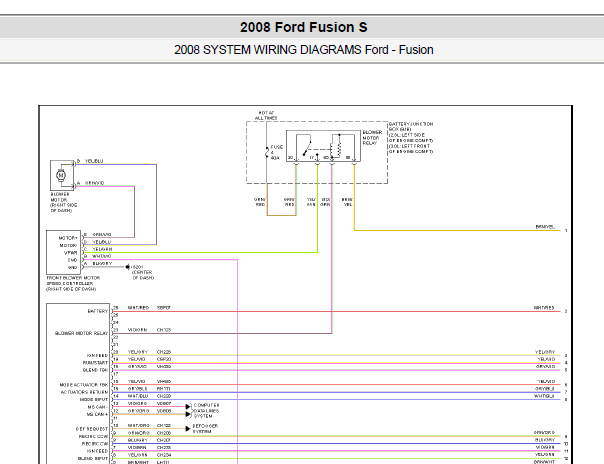Click the "FUSE 4 40A" label
This screenshot has width=604, height=464.
point(277,152)
